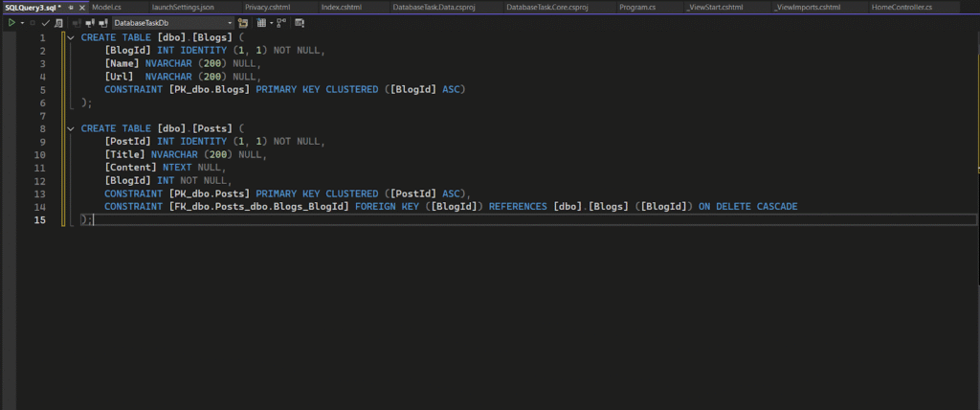
Task: Click the rightmost SQL toolbar icon
Action: click(x=301, y=22)
